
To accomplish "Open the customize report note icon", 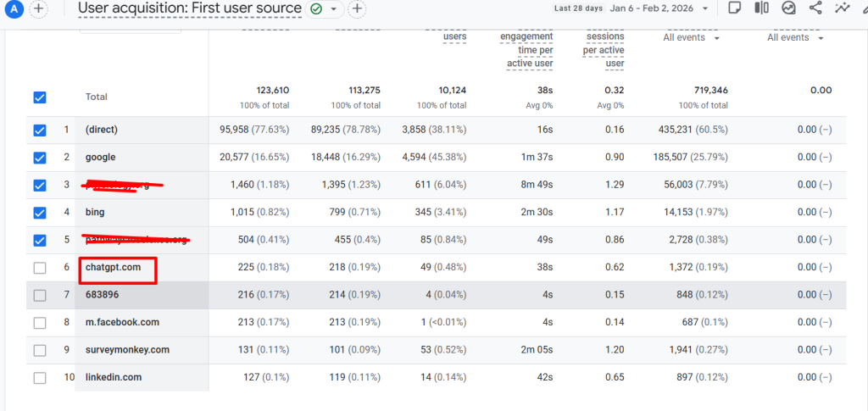I will pyautogui.click(x=735, y=8).
